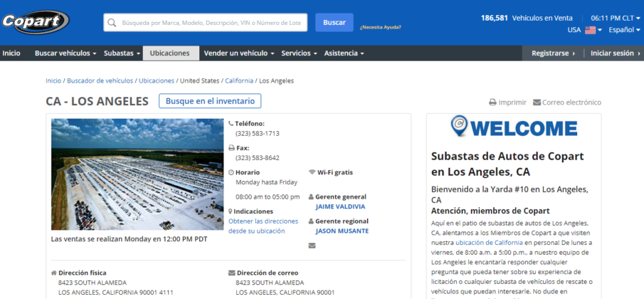
Task: Select the Ubicaciones tab
Action: coord(170,53)
